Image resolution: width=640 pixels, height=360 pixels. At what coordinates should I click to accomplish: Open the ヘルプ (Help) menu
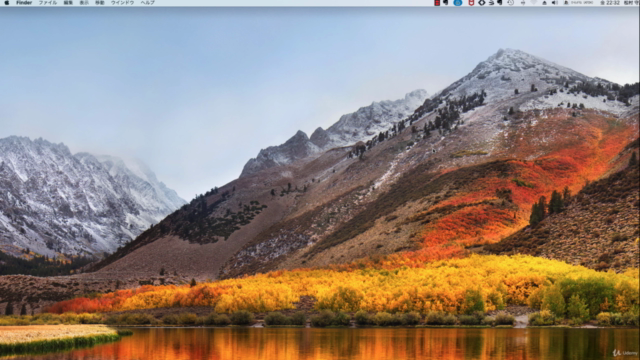point(147,2)
